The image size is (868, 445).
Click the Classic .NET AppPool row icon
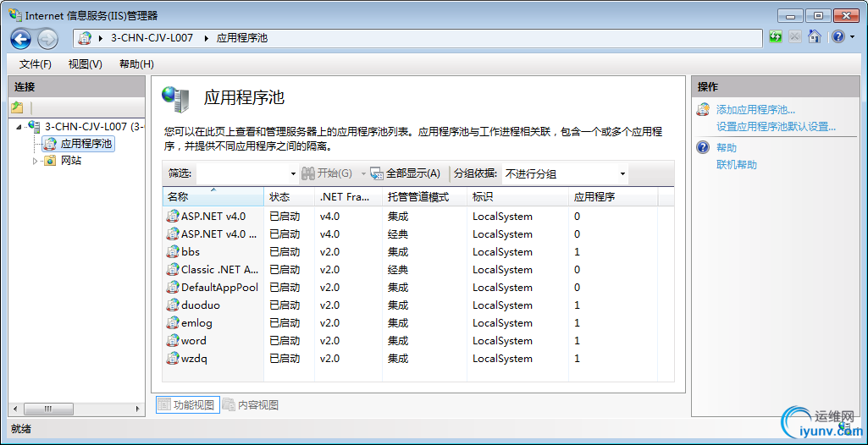click(173, 269)
